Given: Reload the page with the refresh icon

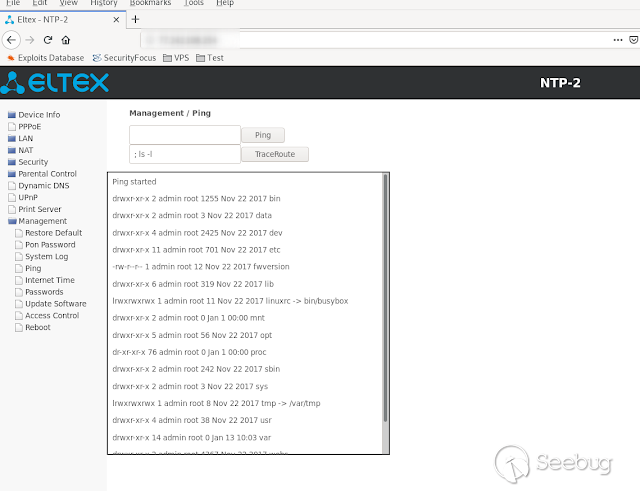Looking at the screenshot, I should (x=48, y=40).
